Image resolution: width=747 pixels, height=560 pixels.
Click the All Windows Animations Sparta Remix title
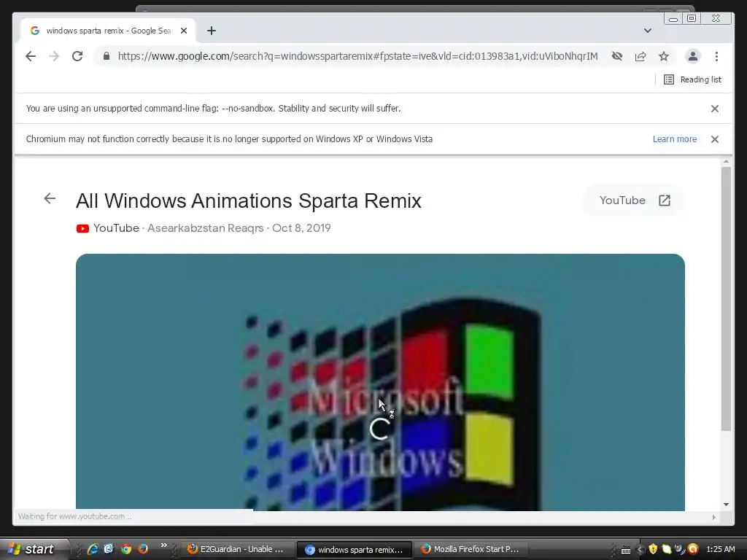coord(249,201)
